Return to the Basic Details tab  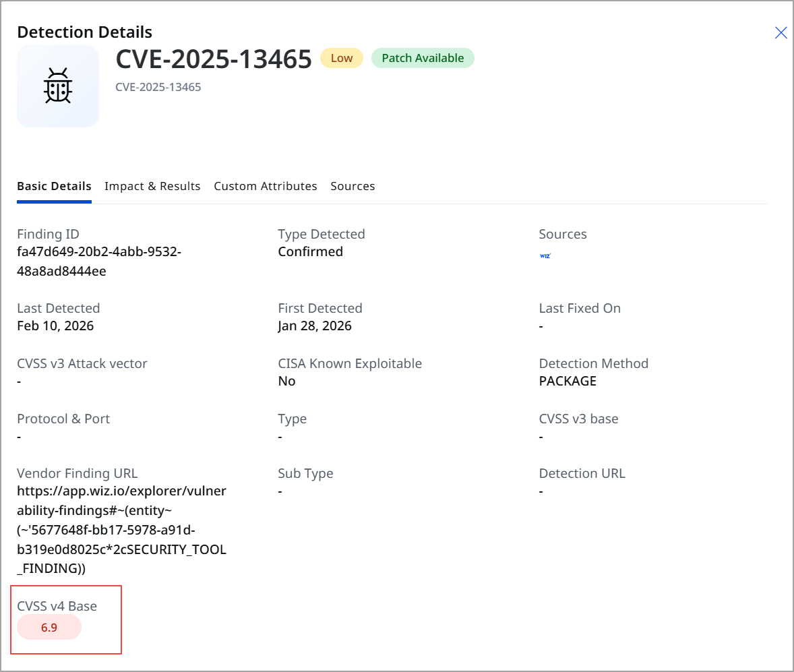point(54,186)
